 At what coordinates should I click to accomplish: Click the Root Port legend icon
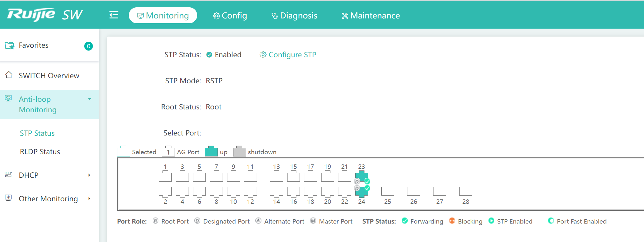156,221
